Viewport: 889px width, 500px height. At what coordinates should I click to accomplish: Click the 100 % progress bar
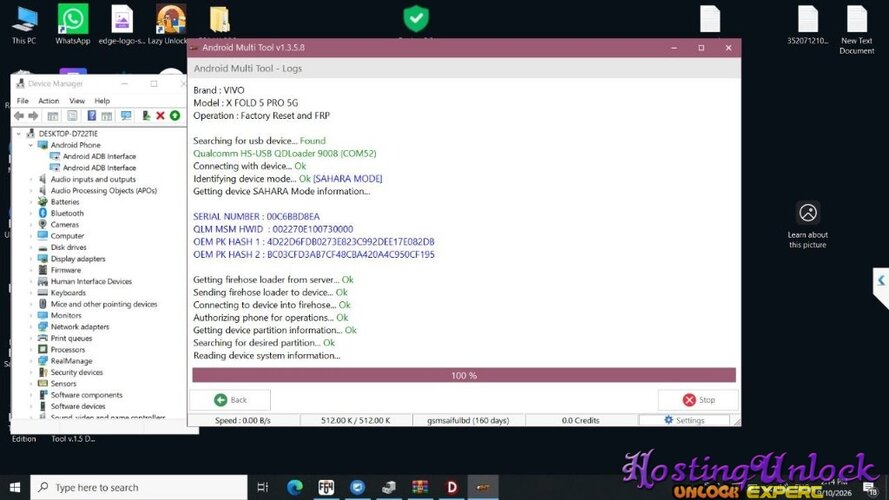[x=464, y=375]
